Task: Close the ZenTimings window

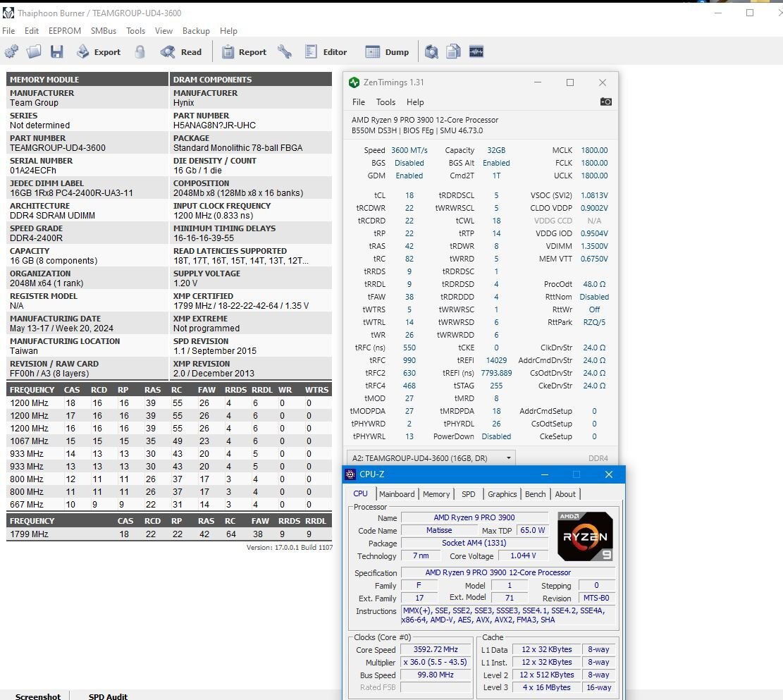Action: 603,82
